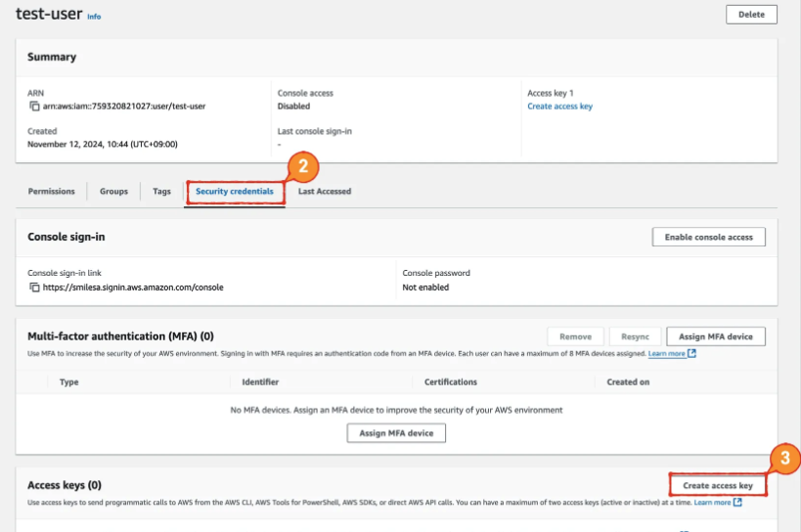The width and height of the screenshot is (801, 532).
Task: Go to the Last Accessed tab
Action: coord(325,192)
